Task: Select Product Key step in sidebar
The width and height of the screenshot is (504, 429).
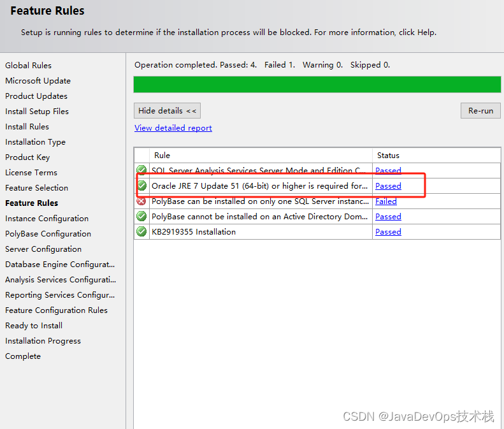Action: (27, 157)
